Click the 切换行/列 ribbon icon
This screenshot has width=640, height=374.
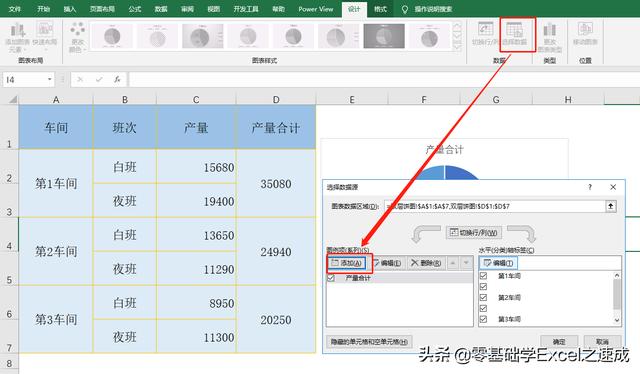coord(485,34)
